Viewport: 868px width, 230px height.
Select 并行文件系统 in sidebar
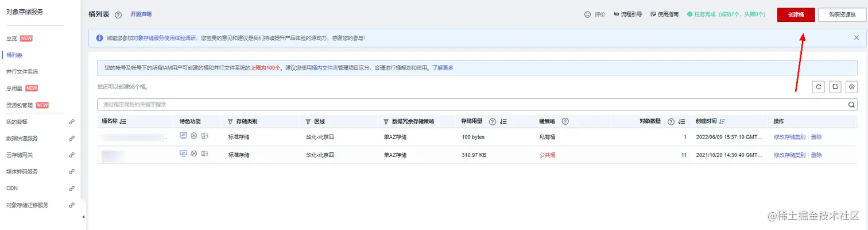pos(22,72)
